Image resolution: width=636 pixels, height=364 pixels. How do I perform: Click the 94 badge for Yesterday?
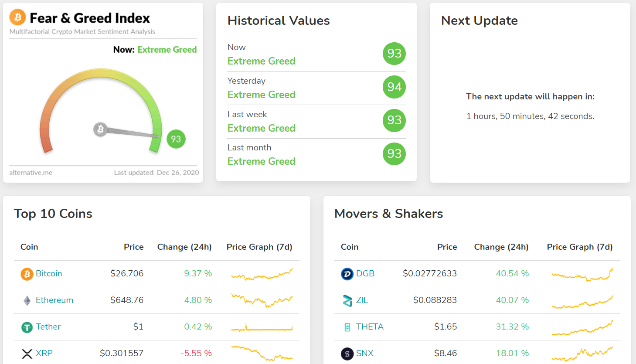(x=394, y=87)
